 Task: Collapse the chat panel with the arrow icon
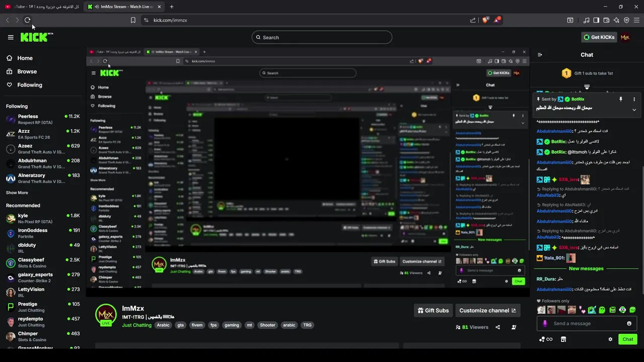pos(540,55)
